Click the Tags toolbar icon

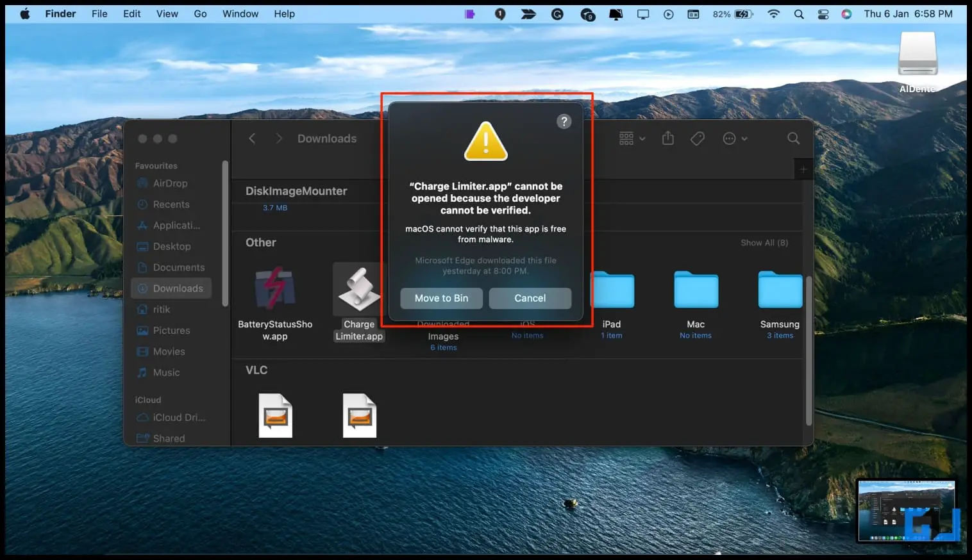[697, 138]
